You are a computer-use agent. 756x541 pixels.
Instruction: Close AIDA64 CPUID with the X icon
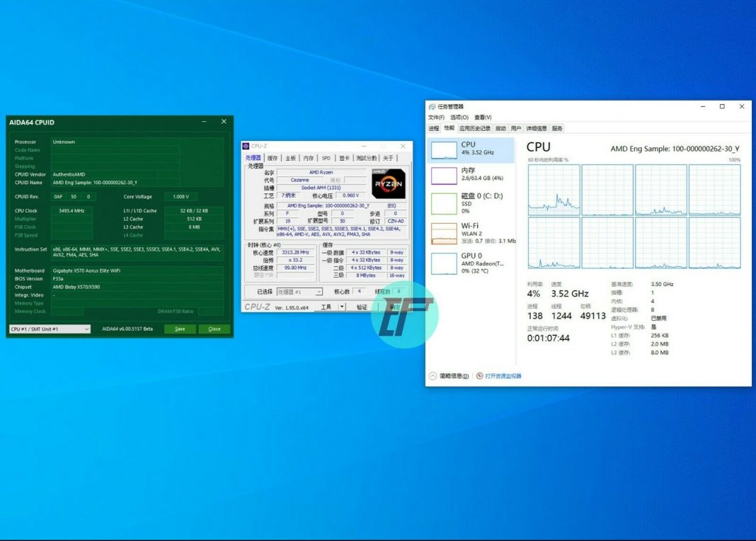[224, 122]
